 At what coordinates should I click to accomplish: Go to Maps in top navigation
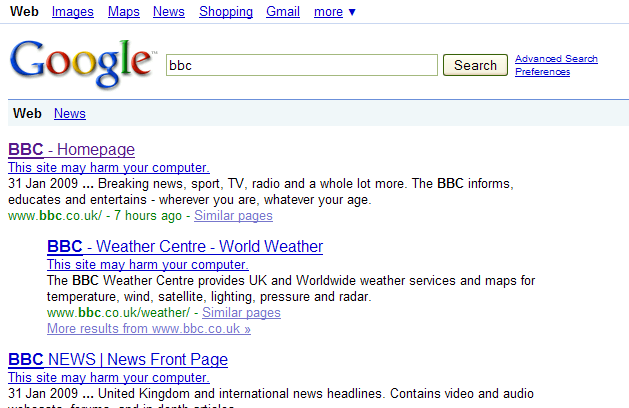pos(124,12)
